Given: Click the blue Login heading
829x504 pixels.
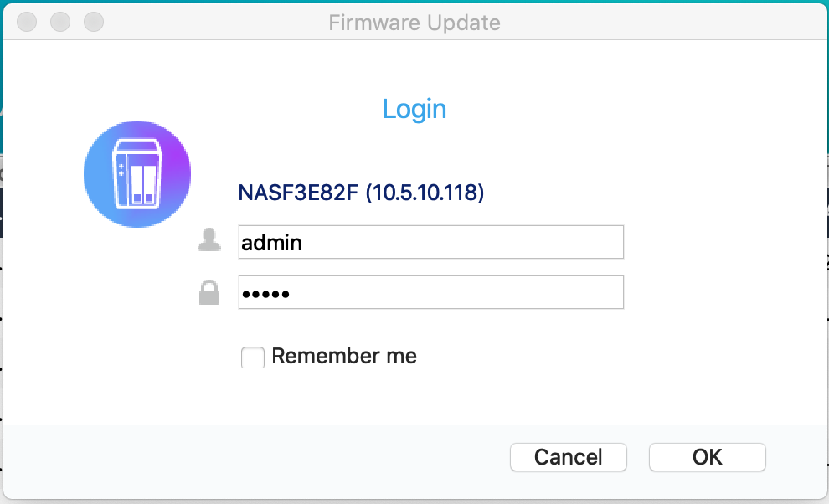Looking at the screenshot, I should point(414,110).
